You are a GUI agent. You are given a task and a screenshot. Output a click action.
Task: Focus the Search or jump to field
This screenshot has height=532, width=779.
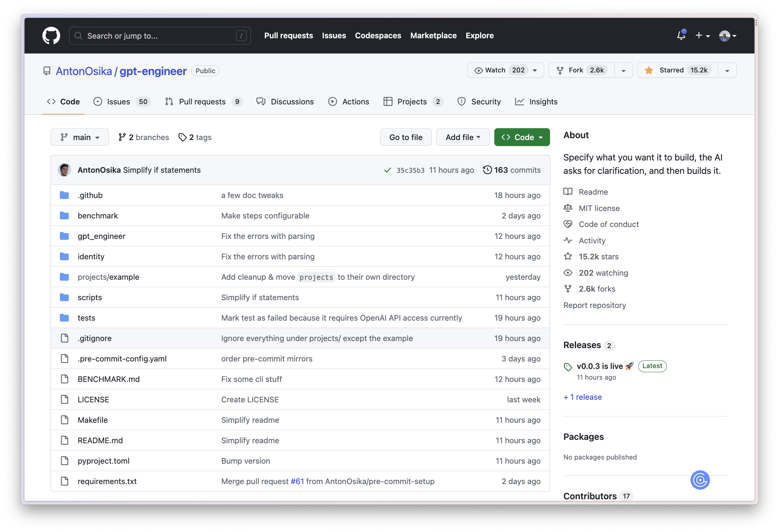coord(160,36)
